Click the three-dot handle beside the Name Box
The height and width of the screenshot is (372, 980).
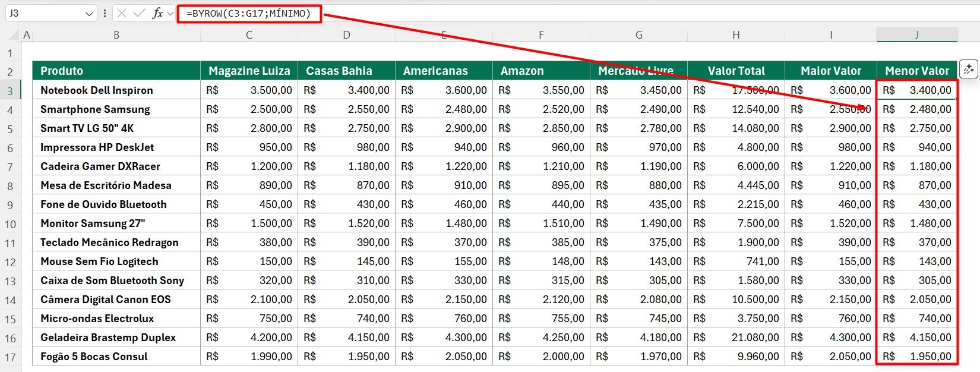coord(105,13)
